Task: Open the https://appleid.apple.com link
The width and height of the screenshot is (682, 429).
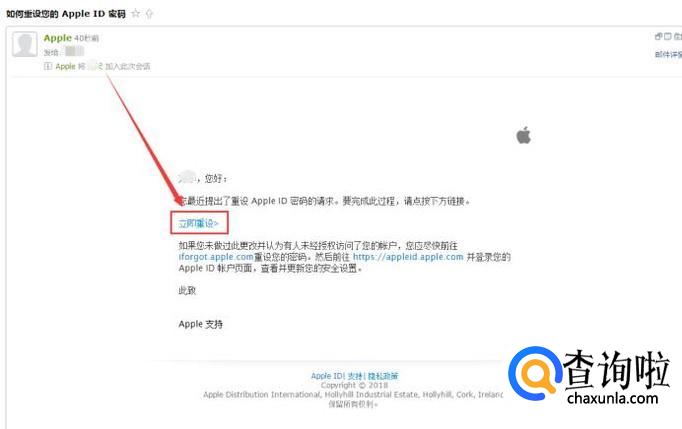Action: click(x=408, y=257)
